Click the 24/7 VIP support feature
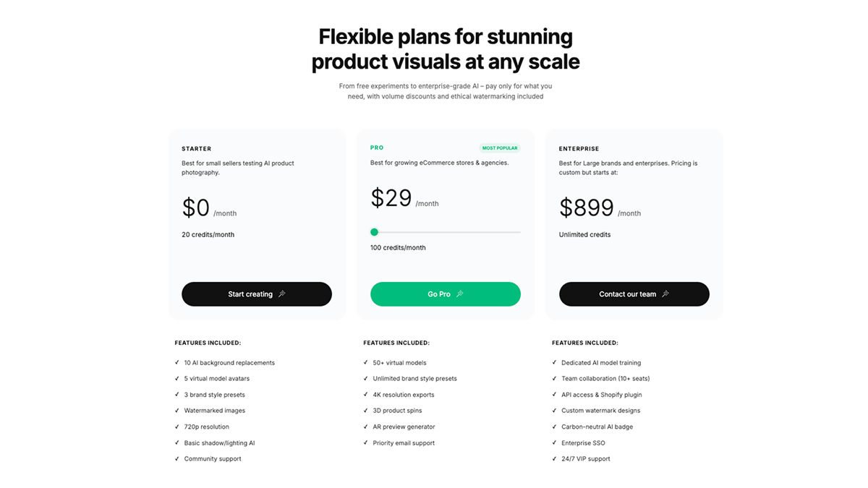This screenshot has width=868, height=488. tap(585, 459)
